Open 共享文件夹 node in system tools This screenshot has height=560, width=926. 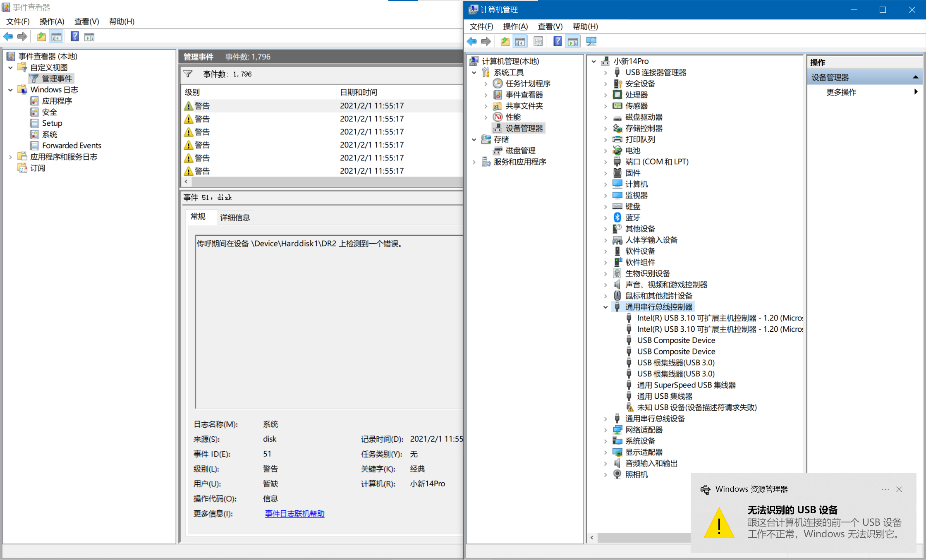tap(524, 106)
